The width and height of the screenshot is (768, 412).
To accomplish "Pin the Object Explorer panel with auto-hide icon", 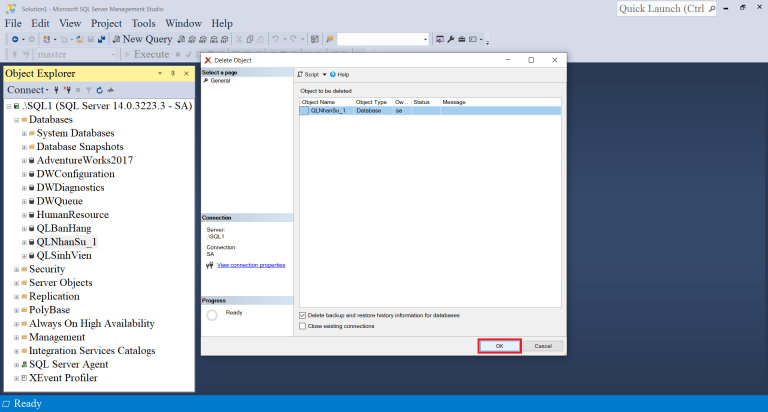I will coord(173,74).
